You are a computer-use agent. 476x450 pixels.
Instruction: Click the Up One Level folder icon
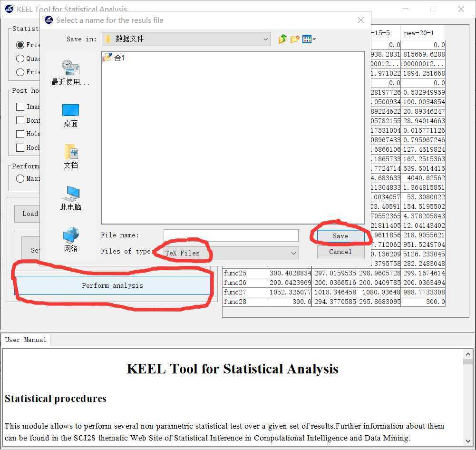(282, 39)
